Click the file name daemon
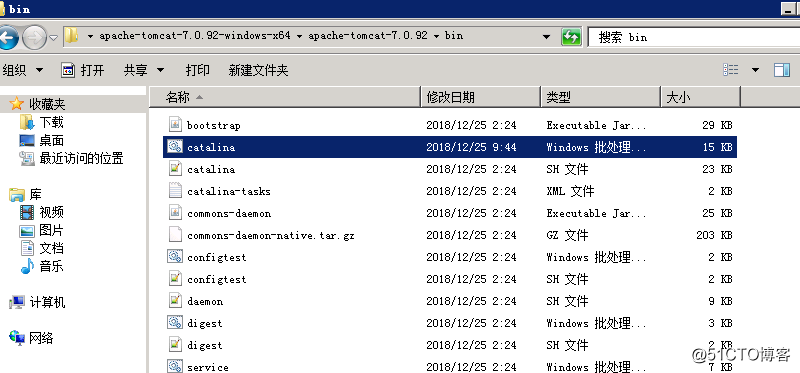 click(205, 302)
